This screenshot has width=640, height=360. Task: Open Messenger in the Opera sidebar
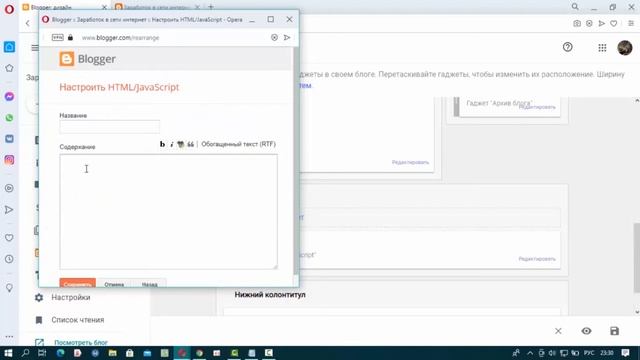pyautogui.click(x=9, y=97)
